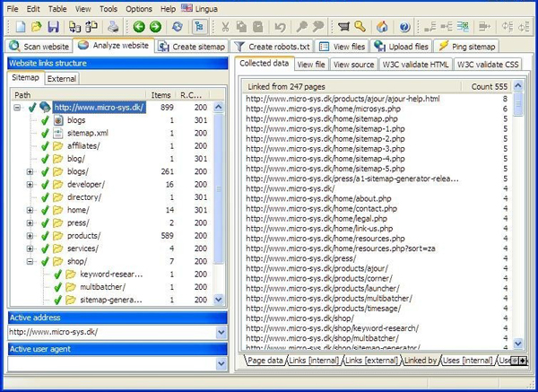
Task: Toggle green checkmark beside blogs/ folder
Action: pos(44,171)
